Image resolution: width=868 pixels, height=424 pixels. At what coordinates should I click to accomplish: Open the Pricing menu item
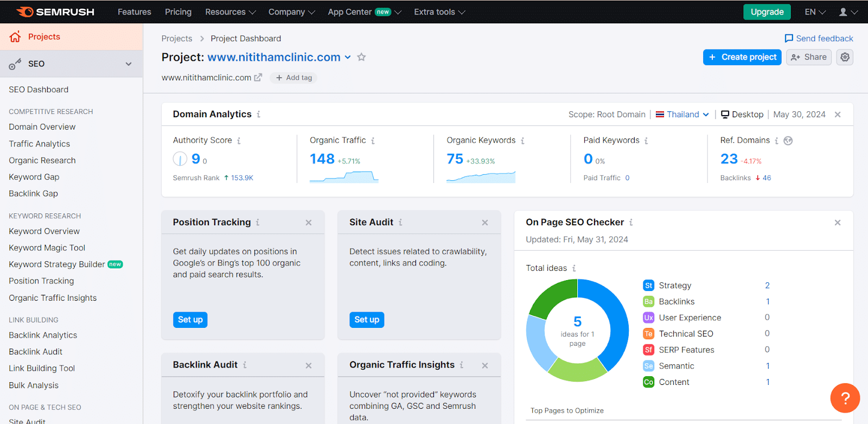178,12
